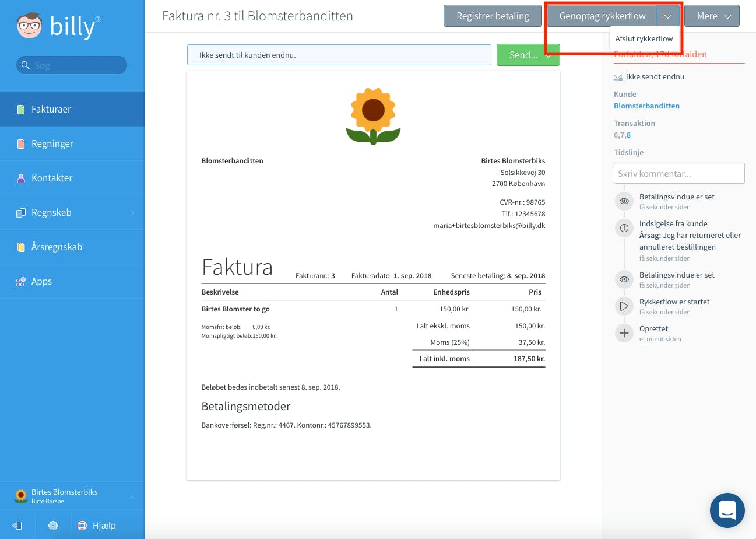Open the Blomsterbanditten customer link
The width and height of the screenshot is (756, 539).
646,106
